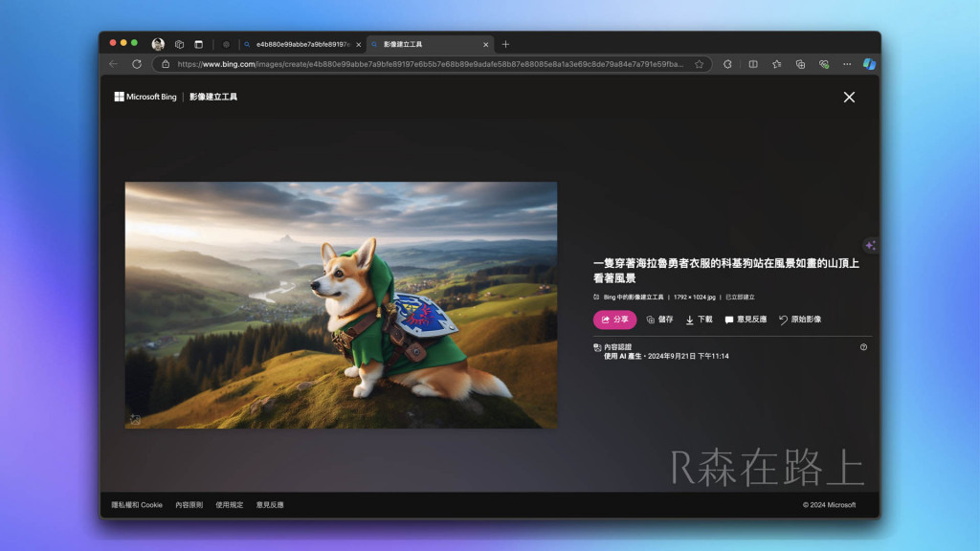Click the image prompt title text
Image resolution: width=980 pixels, height=551 pixels.
[726, 271]
